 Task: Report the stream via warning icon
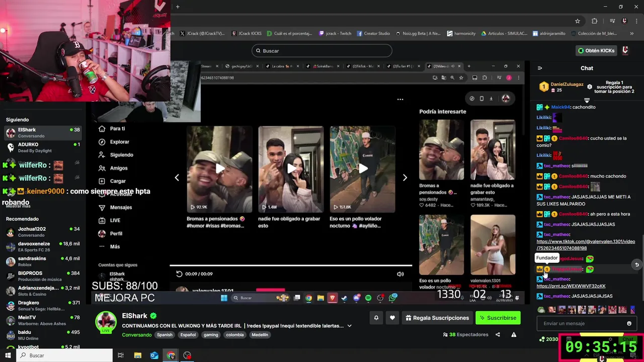coord(514,334)
